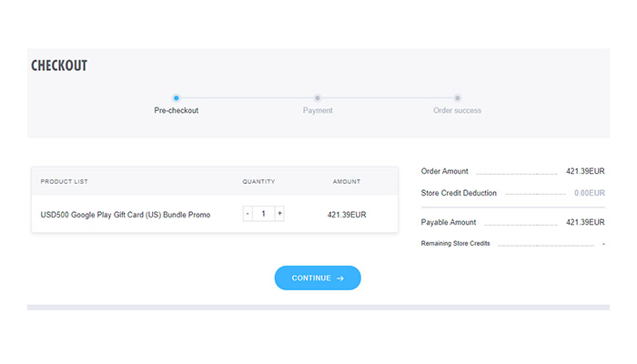Screen dimensions: 637x364
Task: Click the Order Amount value
Action: (x=585, y=171)
